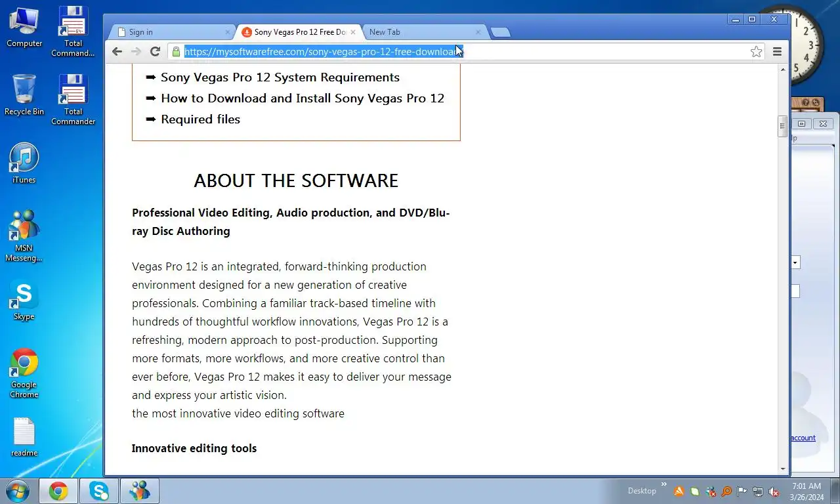Click the page scrollbar up arrow
Viewport: 840px width, 504px height.
[782, 69]
